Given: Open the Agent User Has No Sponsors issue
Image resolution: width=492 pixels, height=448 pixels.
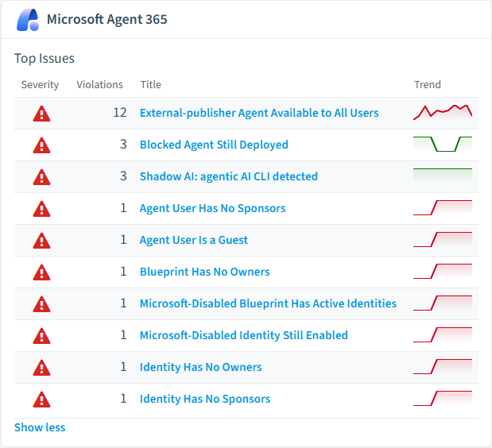Looking at the screenshot, I should [x=213, y=208].
